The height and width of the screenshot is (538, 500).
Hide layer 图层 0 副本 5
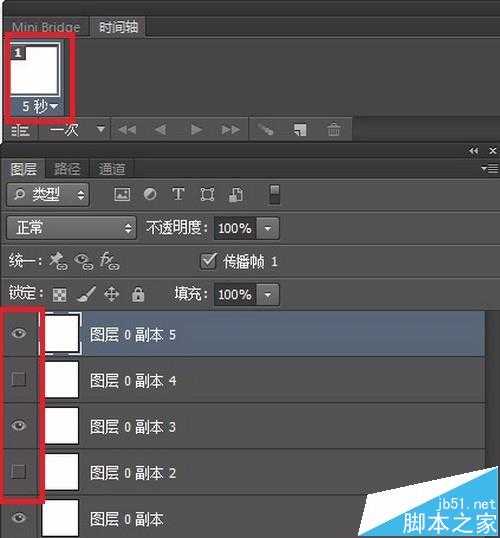point(19,334)
